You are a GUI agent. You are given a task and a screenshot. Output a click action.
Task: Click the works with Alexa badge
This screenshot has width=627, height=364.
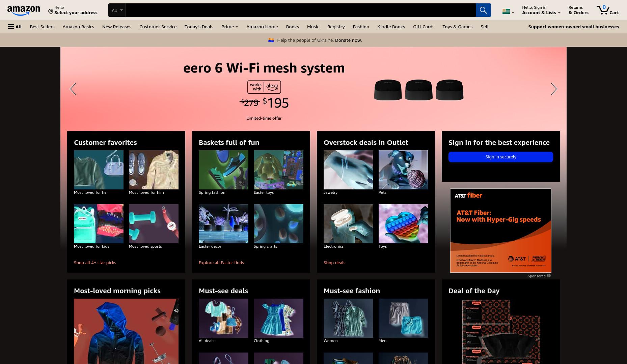click(264, 87)
